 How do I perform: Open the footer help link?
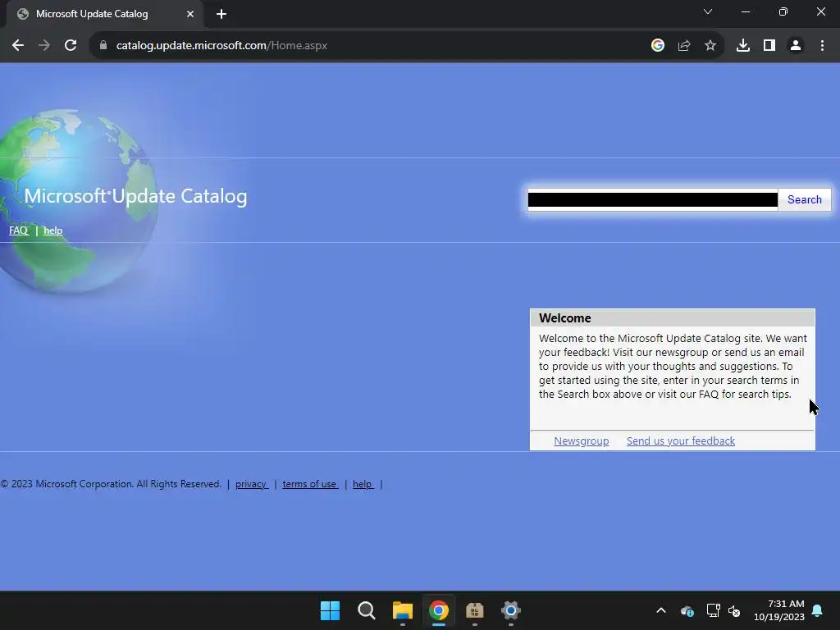point(363,484)
